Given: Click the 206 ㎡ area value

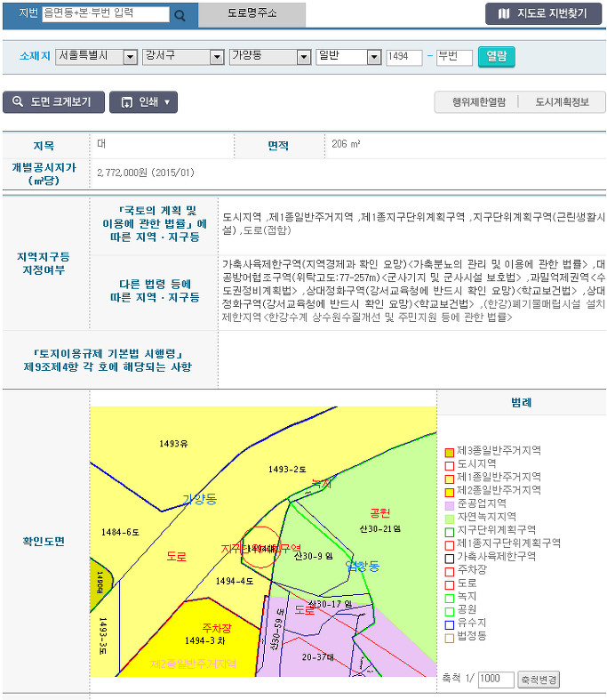Looking at the screenshot, I should (346, 144).
